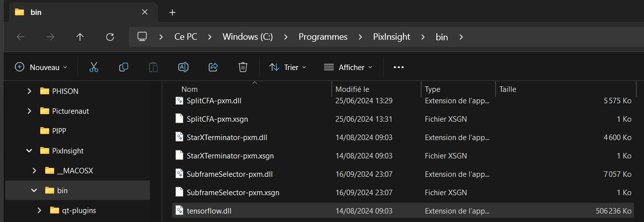Select the PIPP folder in sidebar
Viewport: 644px width, 222px height.
coord(59,131)
